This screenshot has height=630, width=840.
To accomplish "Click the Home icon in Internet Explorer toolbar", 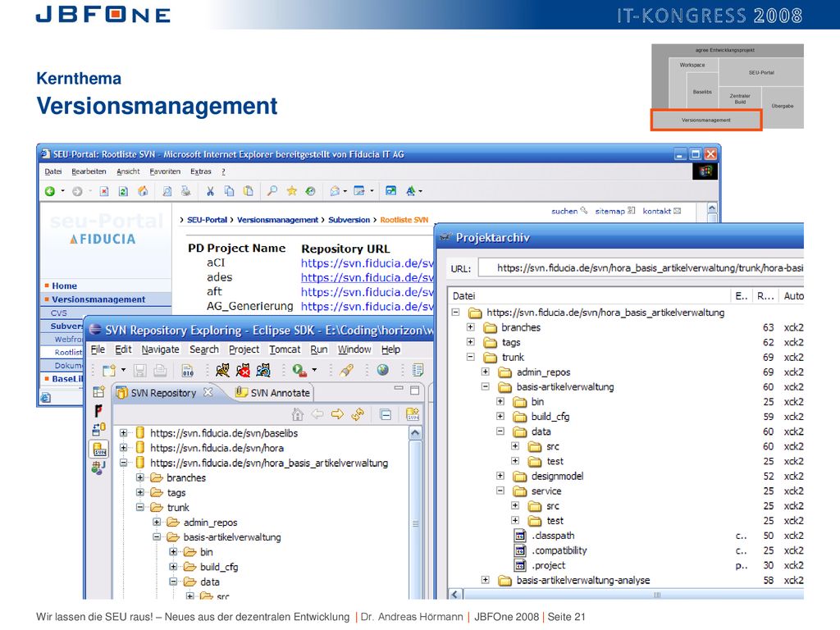I will 143,191.
